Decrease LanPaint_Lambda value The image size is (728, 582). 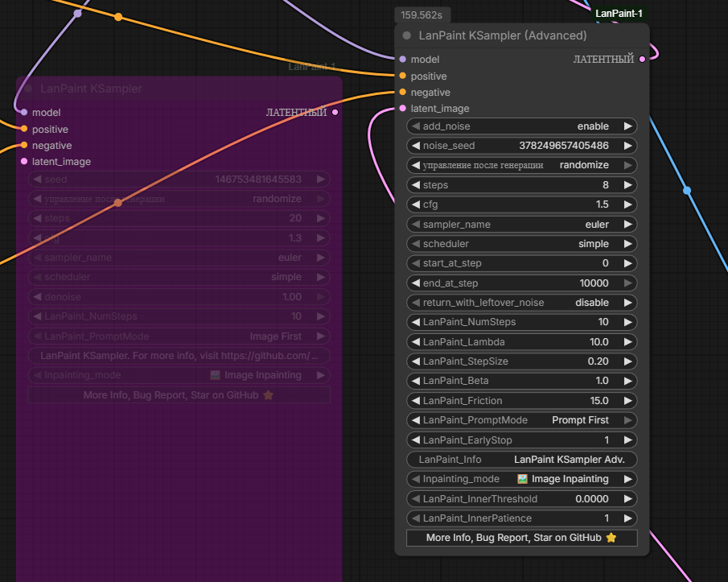[x=416, y=342]
